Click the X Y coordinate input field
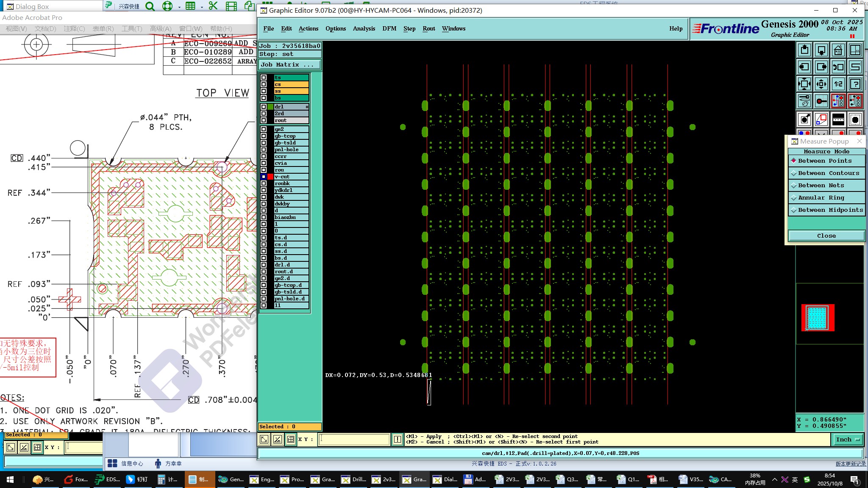Image resolution: width=868 pixels, height=488 pixels. point(354,439)
